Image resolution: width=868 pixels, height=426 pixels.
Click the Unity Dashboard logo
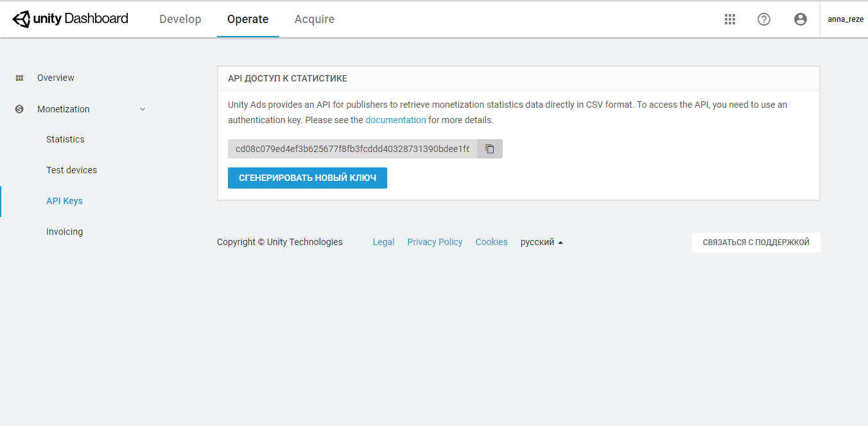(71, 19)
